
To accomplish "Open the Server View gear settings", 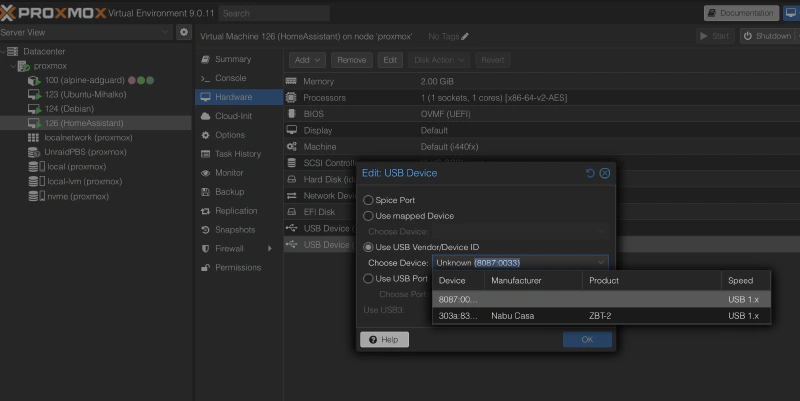I will pyautogui.click(x=184, y=32).
